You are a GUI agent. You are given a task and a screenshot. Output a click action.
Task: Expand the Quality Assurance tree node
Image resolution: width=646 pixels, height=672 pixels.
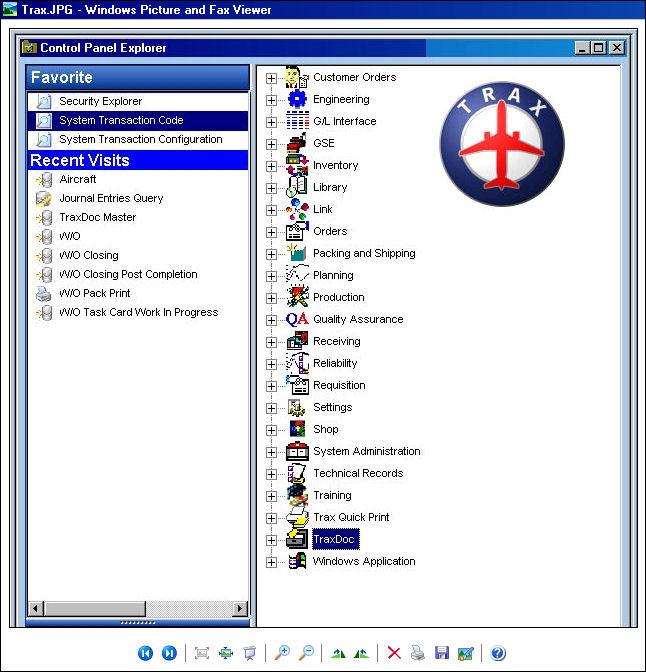271,320
